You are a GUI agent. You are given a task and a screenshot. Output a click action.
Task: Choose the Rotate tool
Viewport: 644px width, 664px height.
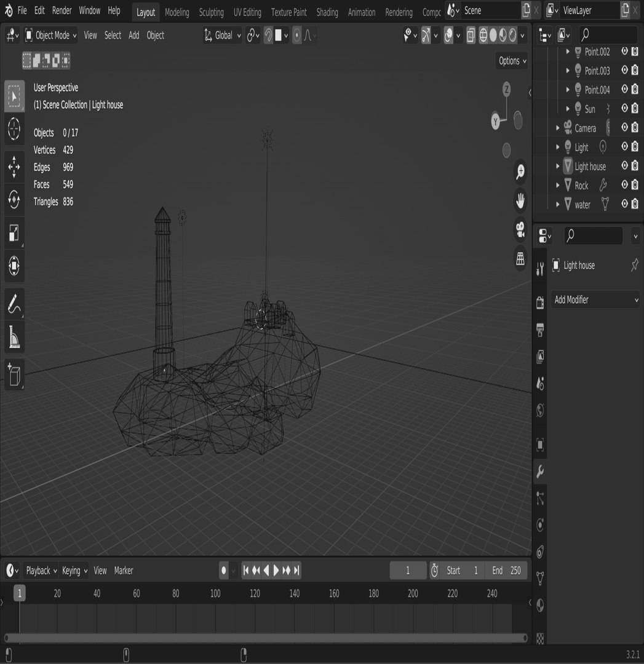(x=14, y=199)
